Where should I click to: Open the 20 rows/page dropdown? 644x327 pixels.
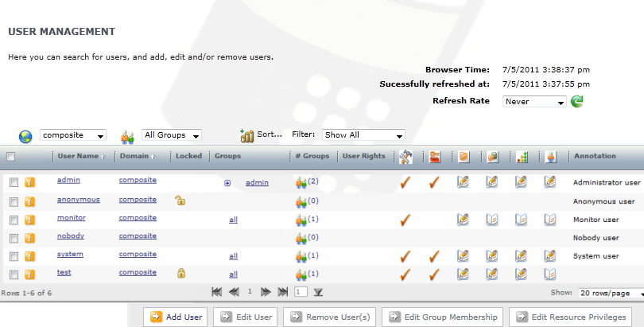click(611, 293)
